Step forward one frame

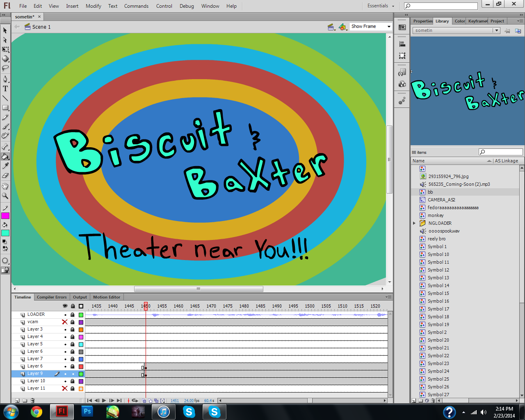(112, 400)
